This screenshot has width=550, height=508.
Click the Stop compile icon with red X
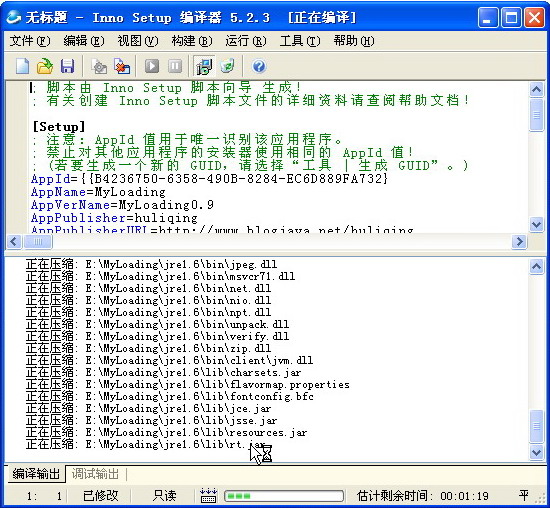(122, 66)
